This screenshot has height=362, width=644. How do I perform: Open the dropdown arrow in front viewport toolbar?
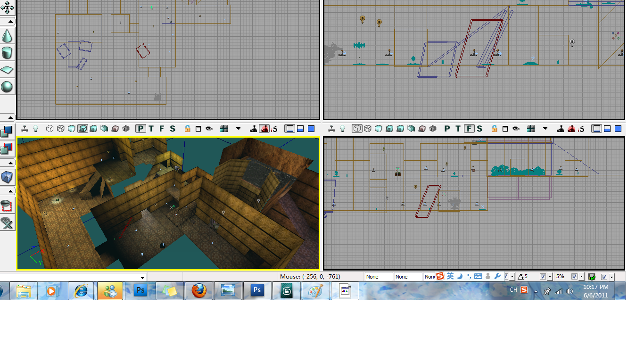(x=545, y=129)
